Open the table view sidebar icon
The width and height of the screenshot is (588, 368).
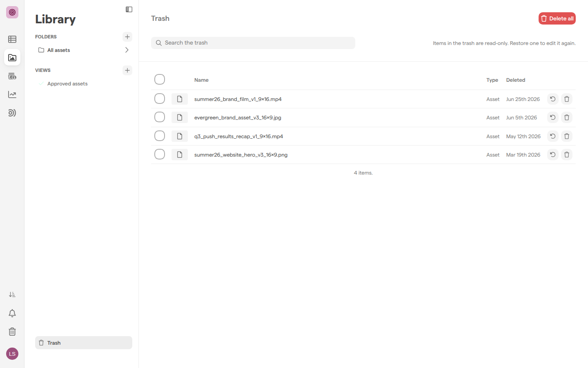point(12,39)
